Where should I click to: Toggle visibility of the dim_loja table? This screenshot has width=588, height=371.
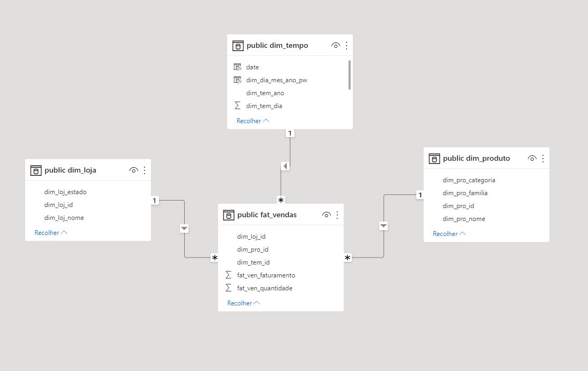click(134, 170)
